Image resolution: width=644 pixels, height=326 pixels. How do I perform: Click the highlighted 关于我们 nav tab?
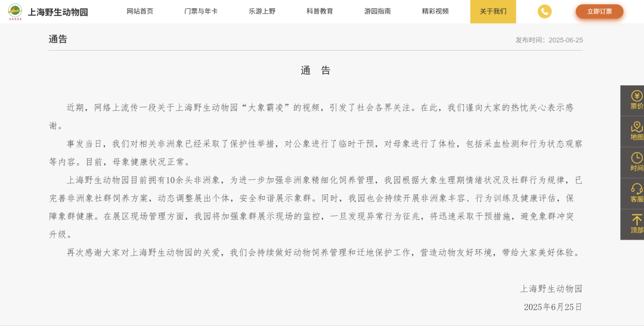click(493, 11)
